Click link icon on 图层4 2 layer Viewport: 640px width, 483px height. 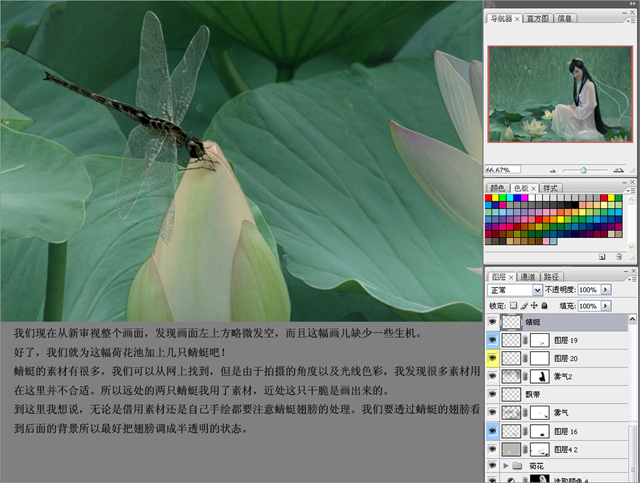525,450
